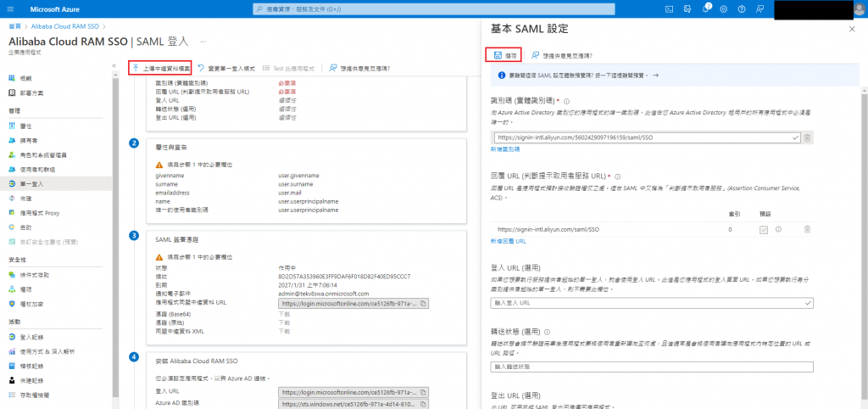This screenshot has height=409, width=868.
Task: Click the 新增回覆 URL link
Action: pos(509,241)
